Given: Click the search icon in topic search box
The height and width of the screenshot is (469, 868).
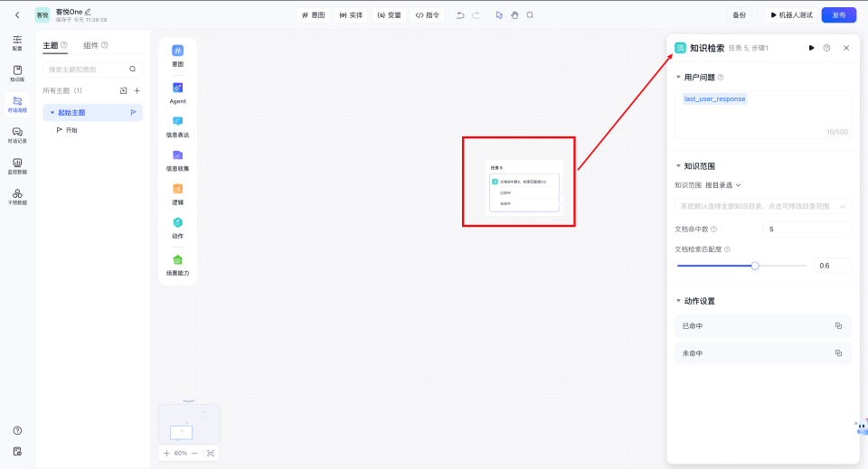Looking at the screenshot, I should point(132,70).
